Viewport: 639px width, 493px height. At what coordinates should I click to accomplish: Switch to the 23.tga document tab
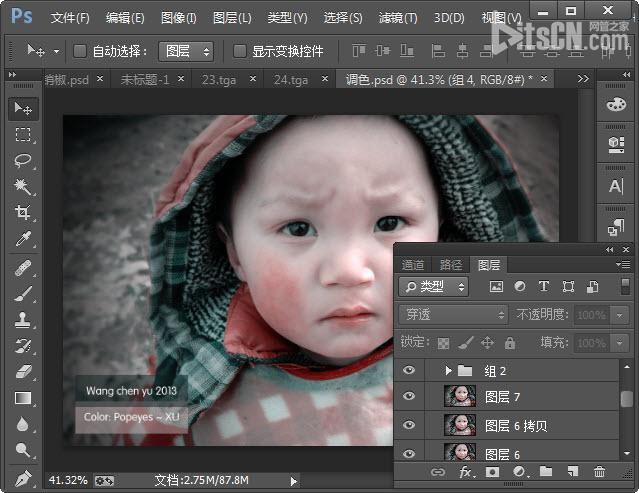(221, 79)
